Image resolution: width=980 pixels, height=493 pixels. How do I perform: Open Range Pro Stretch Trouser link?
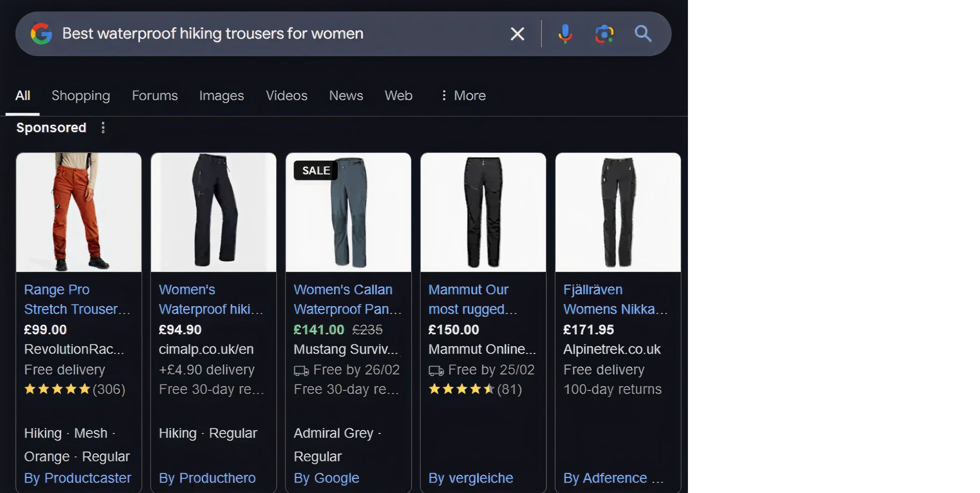77,299
